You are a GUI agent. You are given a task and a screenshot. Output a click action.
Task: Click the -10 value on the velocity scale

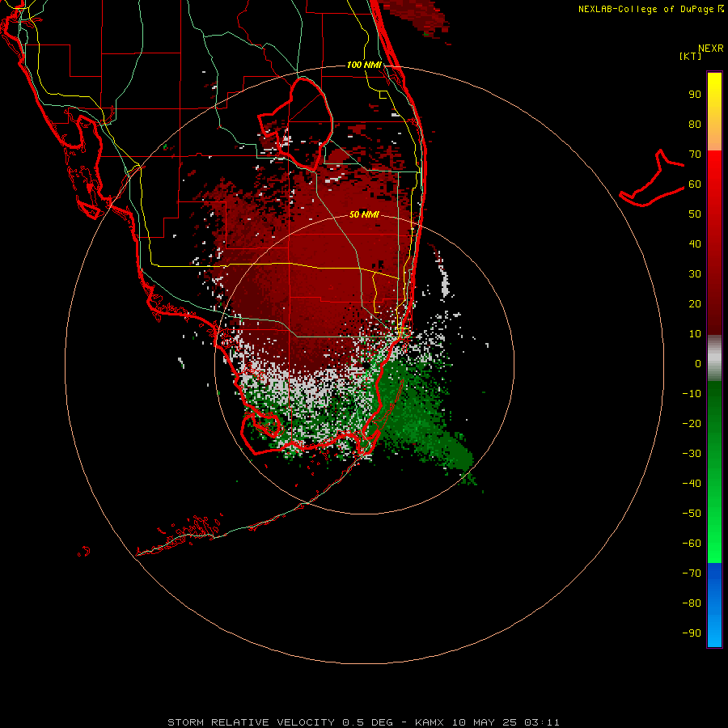(692, 394)
